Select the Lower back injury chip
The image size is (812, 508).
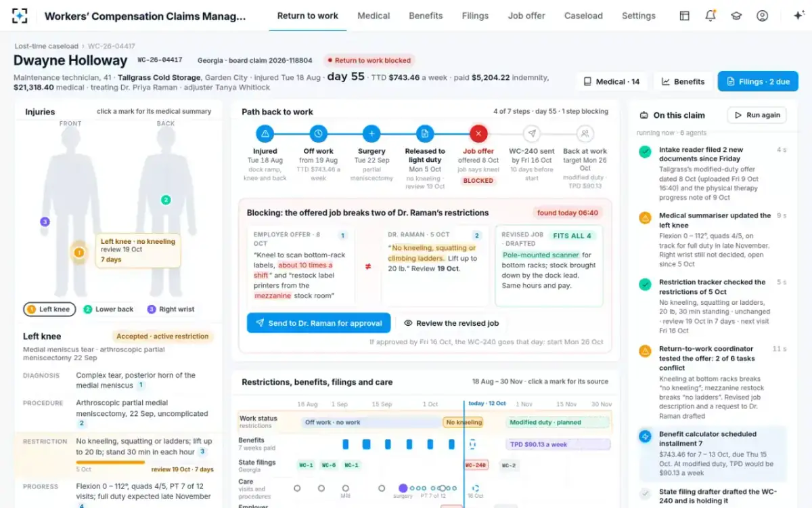(x=108, y=310)
